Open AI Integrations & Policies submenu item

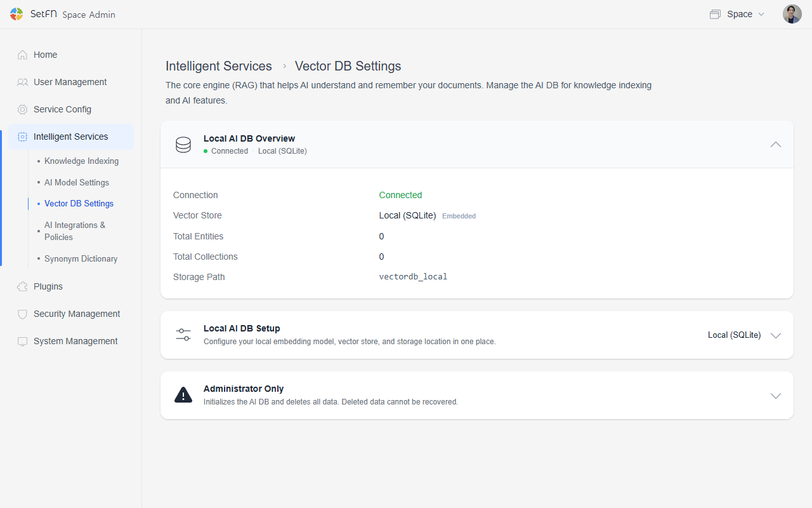point(75,231)
